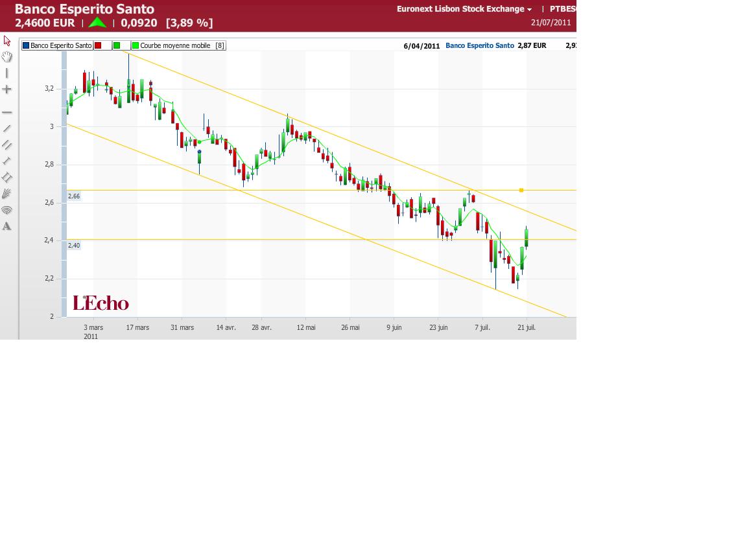
Task: Click the 0,0920 change amount
Action: tap(139, 23)
